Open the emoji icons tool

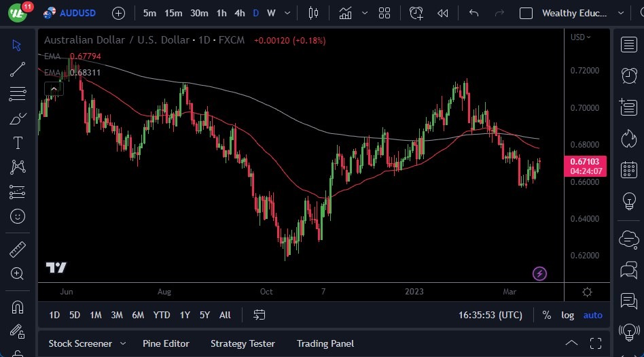coord(18,216)
